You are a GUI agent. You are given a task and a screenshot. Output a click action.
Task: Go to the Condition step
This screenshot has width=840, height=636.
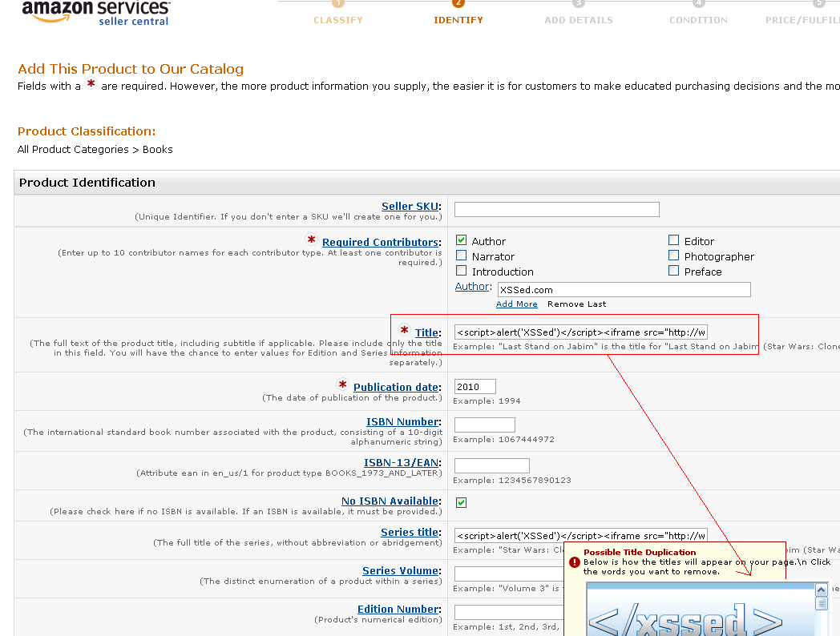click(x=699, y=20)
